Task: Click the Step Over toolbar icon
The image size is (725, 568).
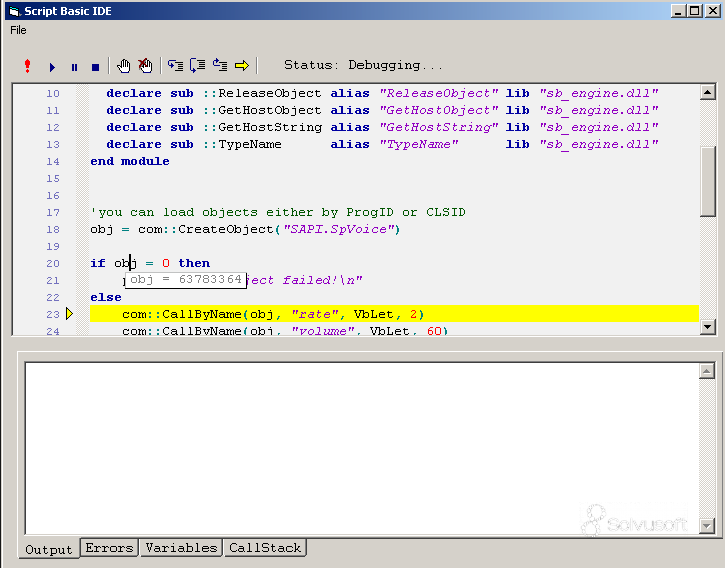Action: pos(197,66)
